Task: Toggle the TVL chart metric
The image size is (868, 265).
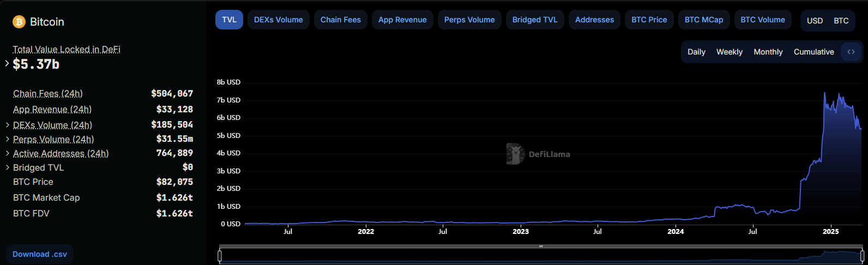Action: coord(229,20)
